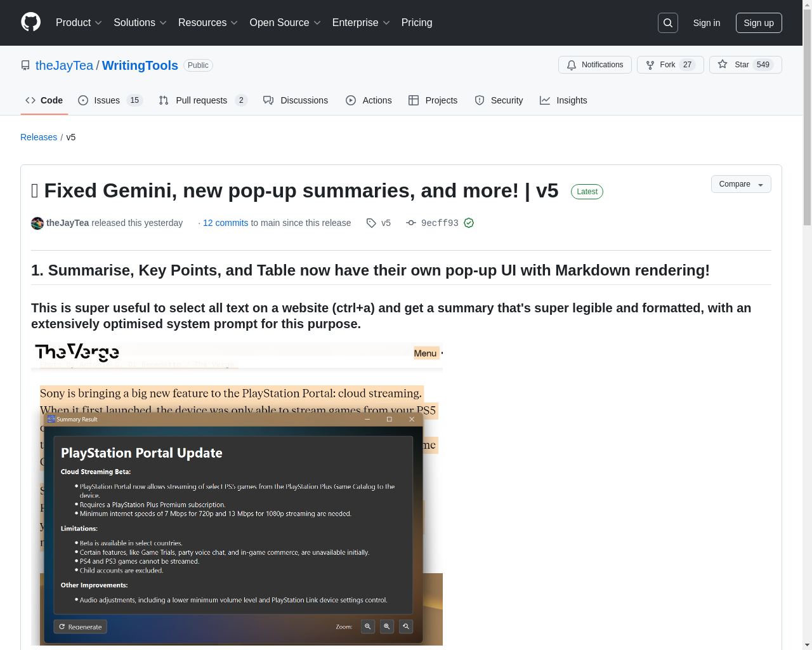Open the Compare dropdown
The width and height of the screenshot is (812, 650).
(741, 184)
